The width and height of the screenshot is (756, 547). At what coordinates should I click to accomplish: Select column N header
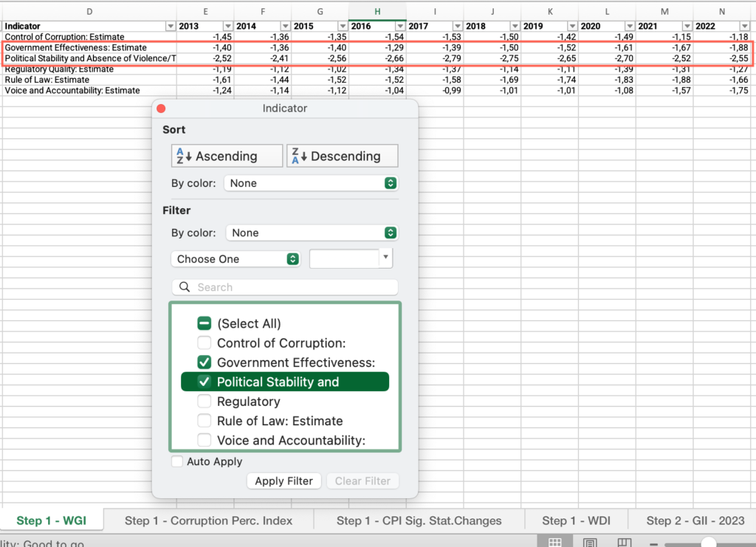722,12
